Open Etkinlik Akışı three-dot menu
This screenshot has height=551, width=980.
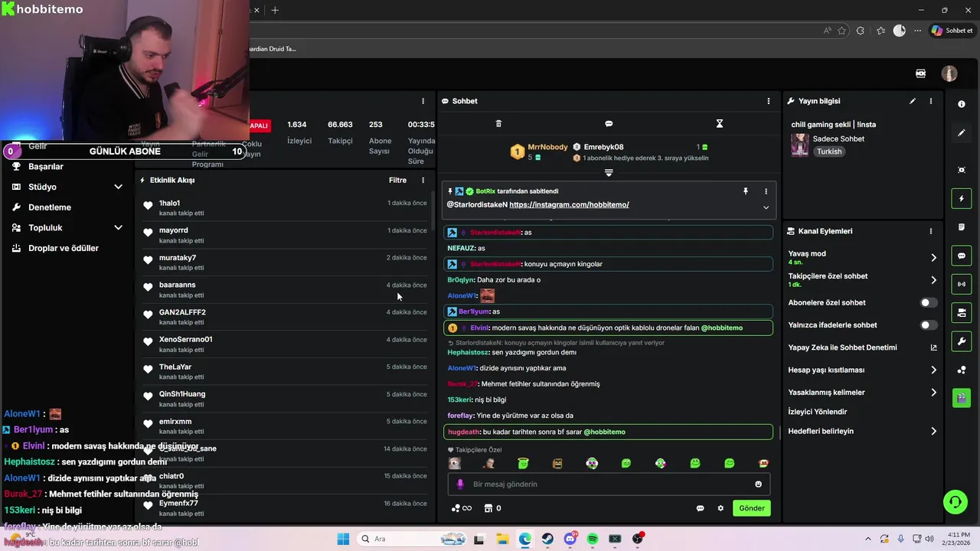click(423, 180)
